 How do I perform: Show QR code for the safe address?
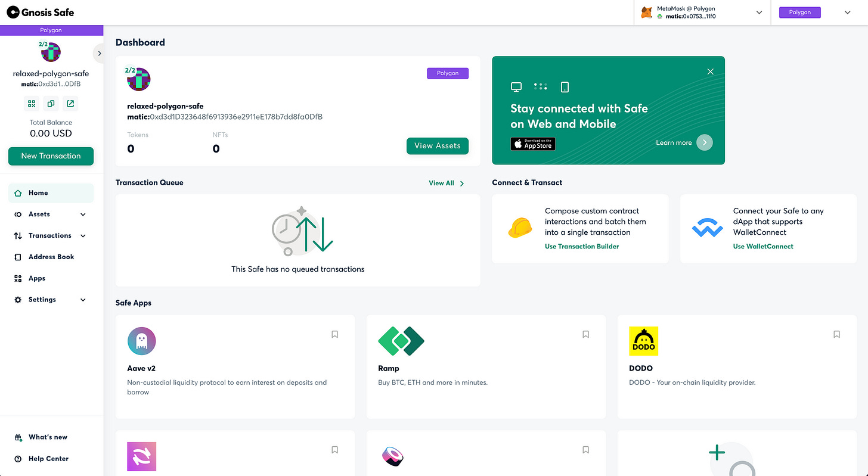(x=32, y=104)
